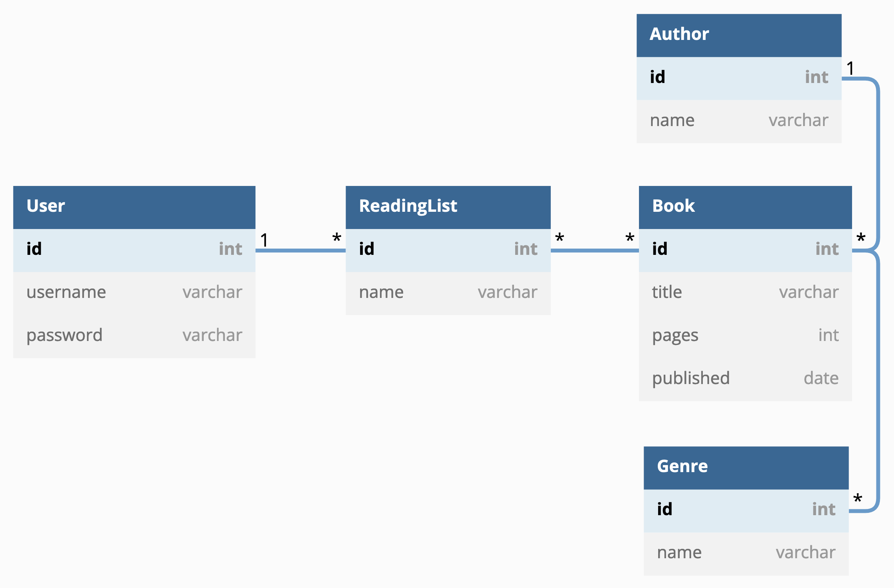Image resolution: width=894 pixels, height=588 pixels.
Task: Click the id field of Book table
Action: (x=745, y=250)
